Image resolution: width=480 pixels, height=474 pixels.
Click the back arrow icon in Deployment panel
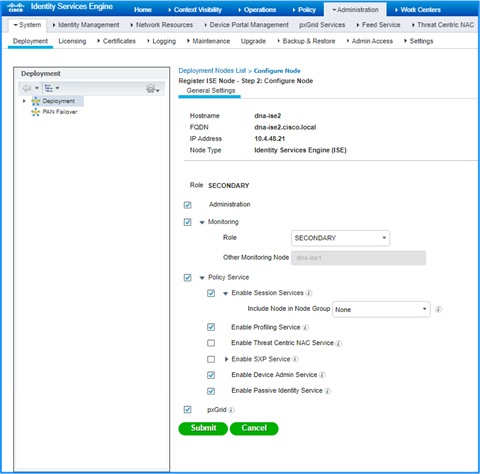tap(27, 88)
